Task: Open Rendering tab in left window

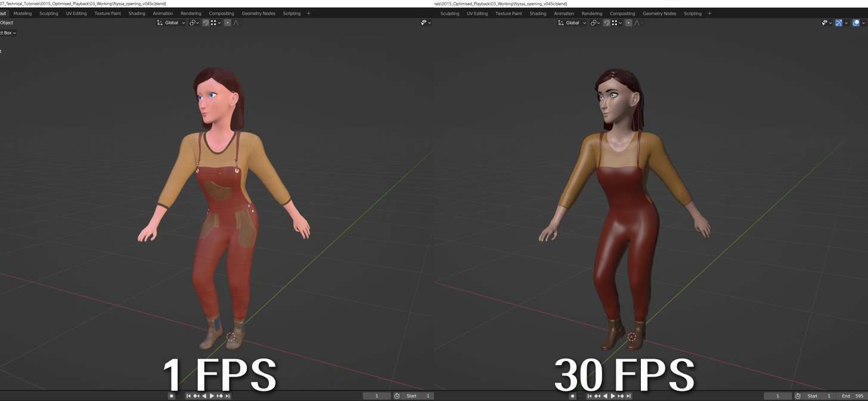Action: (x=191, y=13)
